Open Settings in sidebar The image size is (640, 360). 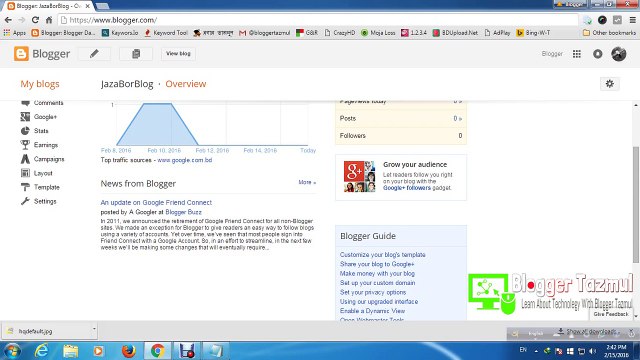pos(39,201)
